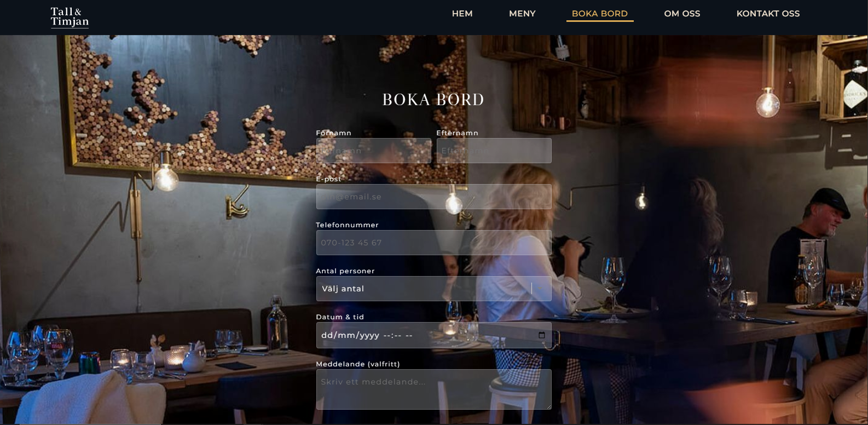The image size is (868, 425).
Task: Open the calendar picker icon
Action: [542, 335]
